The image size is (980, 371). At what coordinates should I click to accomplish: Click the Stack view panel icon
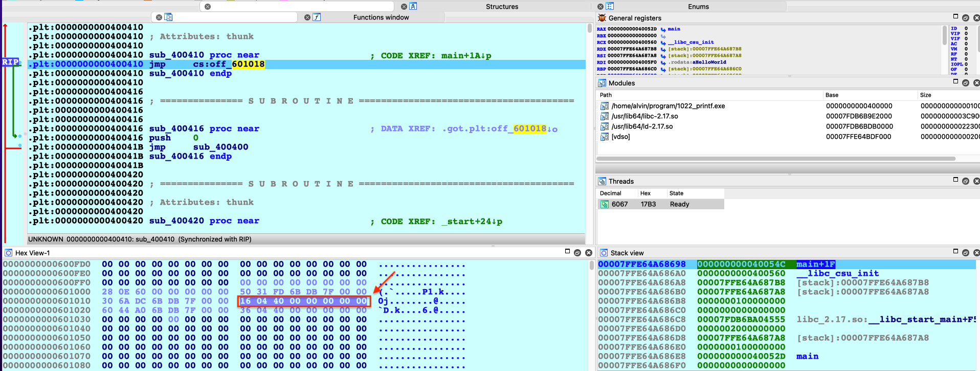point(604,253)
